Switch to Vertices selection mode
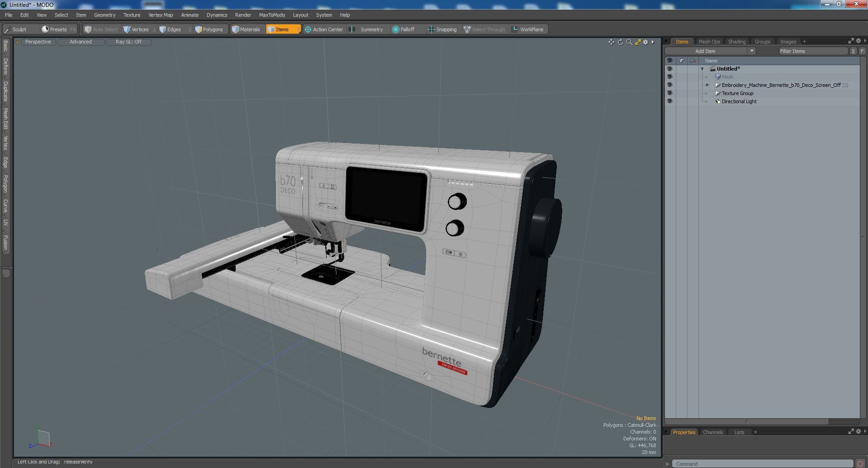The height and width of the screenshot is (468, 868). tap(139, 29)
